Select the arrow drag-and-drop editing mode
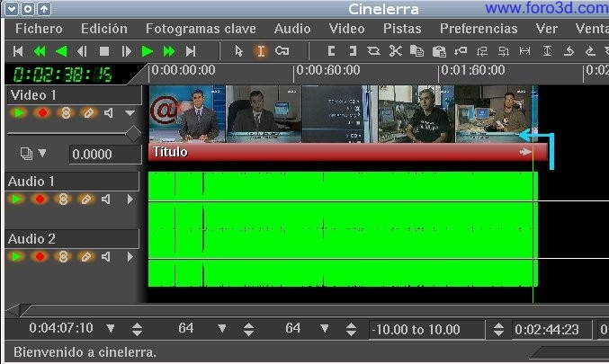The width and height of the screenshot is (609, 364). click(239, 51)
